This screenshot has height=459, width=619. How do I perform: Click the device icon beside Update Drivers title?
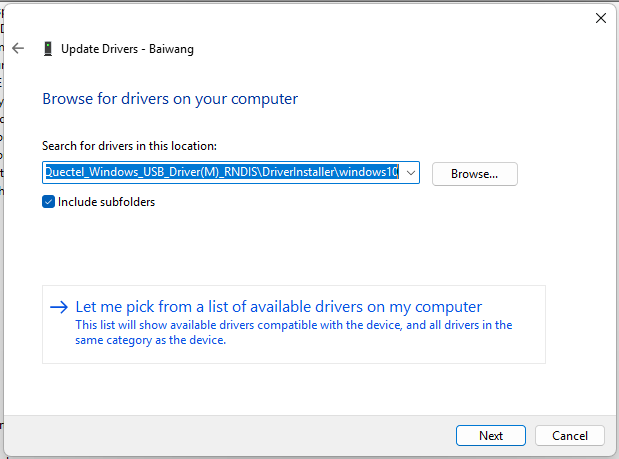coord(48,49)
